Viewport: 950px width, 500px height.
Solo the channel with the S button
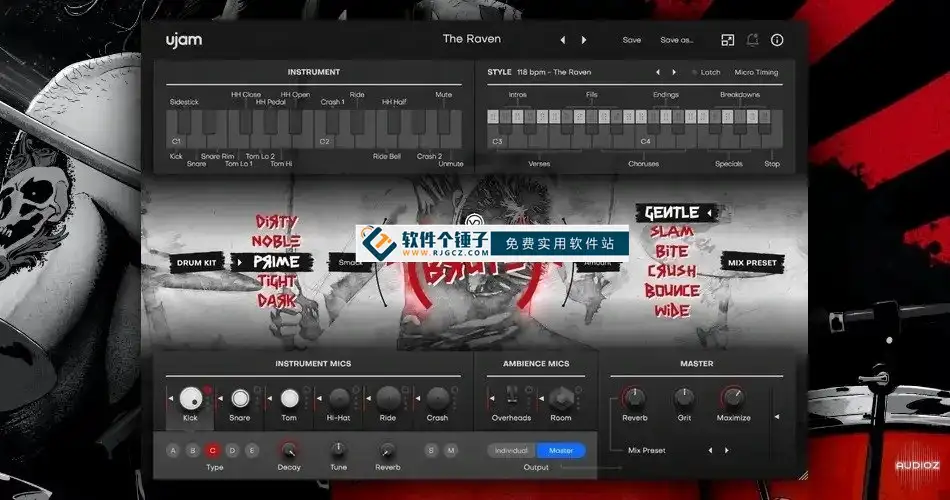coord(431,450)
